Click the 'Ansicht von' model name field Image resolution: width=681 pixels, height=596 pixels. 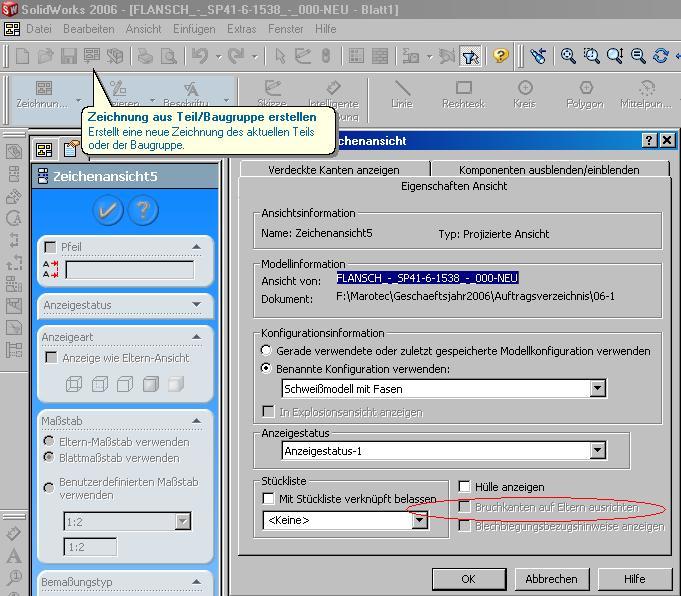tap(427, 279)
